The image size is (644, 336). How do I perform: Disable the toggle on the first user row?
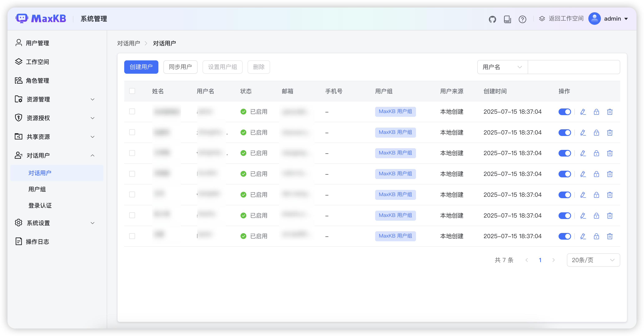(x=565, y=112)
